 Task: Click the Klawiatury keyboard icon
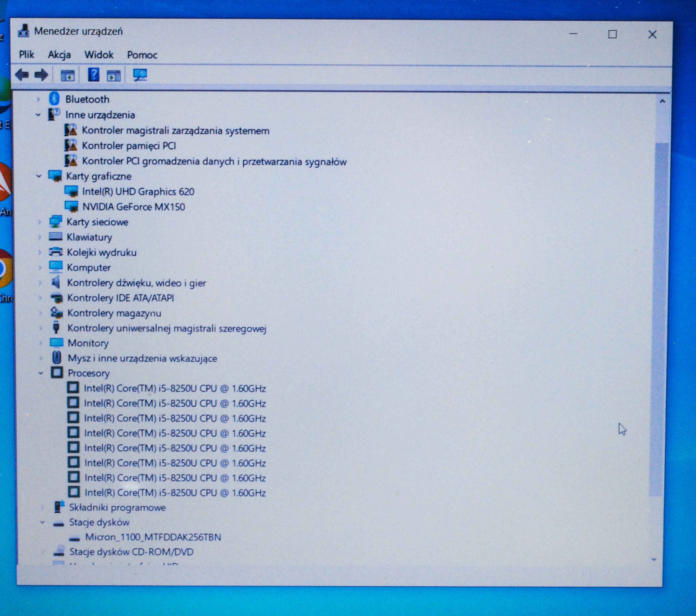pyautogui.click(x=56, y=236)
